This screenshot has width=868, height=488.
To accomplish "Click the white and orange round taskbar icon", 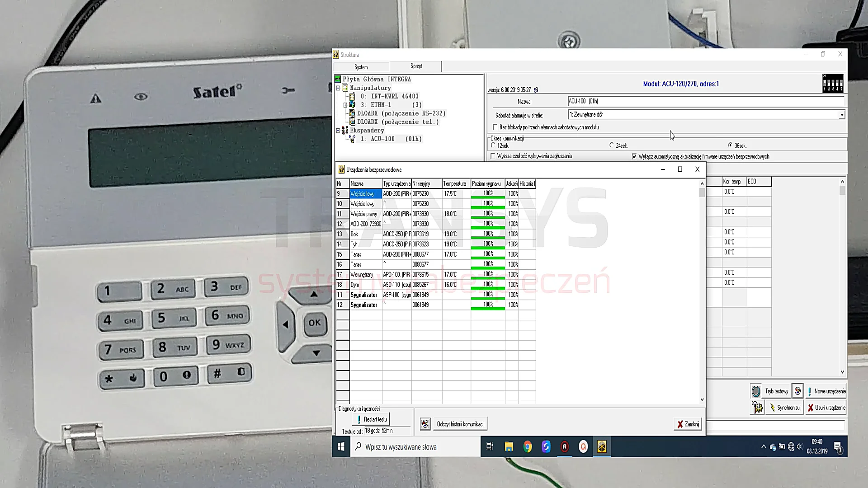I will [x=583, y=447].
